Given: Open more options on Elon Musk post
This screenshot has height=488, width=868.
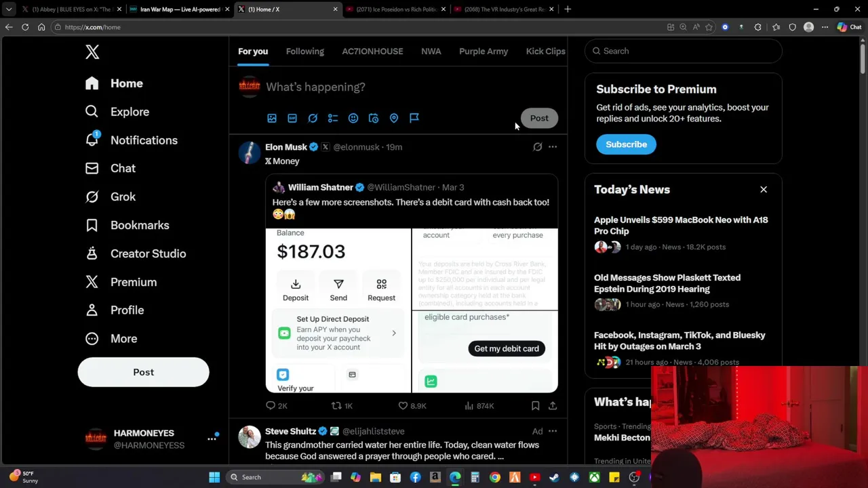Looking at the screenshot, I should (x=553, y=146).
